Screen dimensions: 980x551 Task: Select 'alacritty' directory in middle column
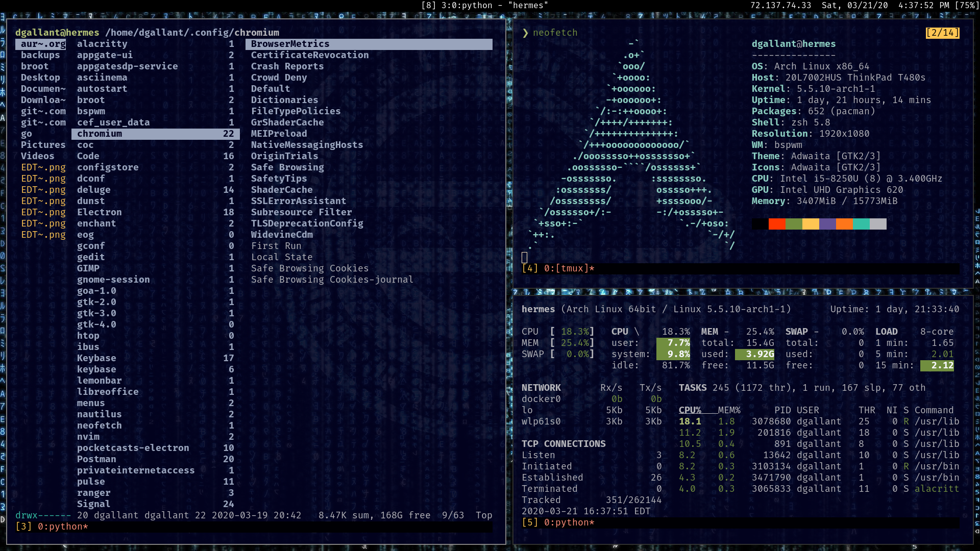156,44
